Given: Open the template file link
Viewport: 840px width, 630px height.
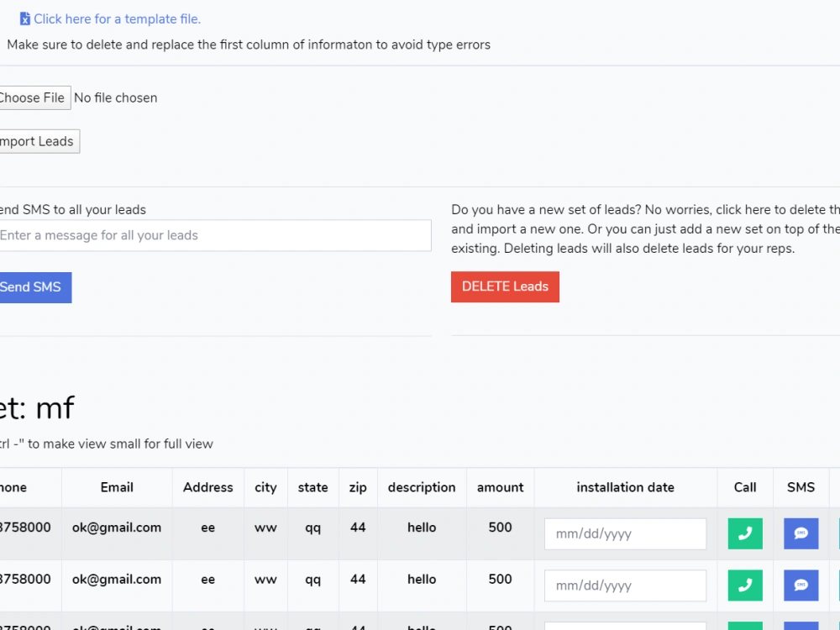Looking at the screenshot, I should click(x=117, y=19).
